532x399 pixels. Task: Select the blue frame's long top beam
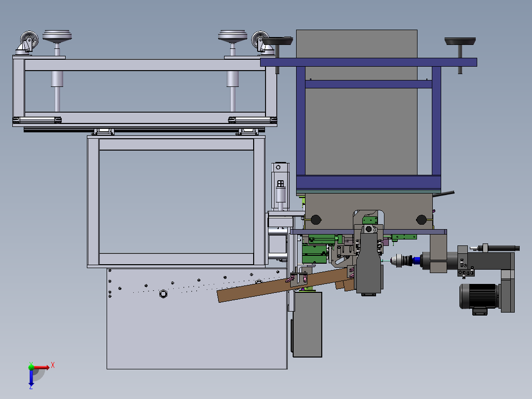pos(369,62)
